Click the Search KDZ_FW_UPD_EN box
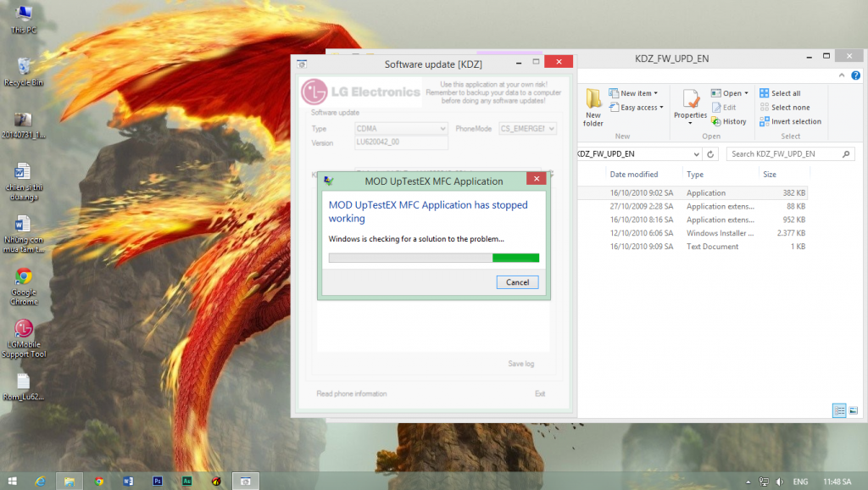Screen dimensions: 868x490 tap(790, 154)
